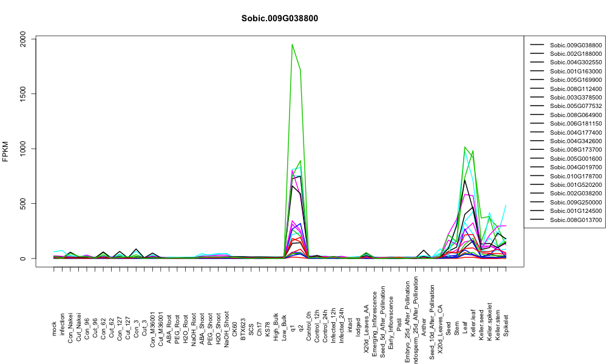Viewport: 607px width, 364px height.
Task: Click legend line swatch for Sobic.009G250000
Action: 537,202
